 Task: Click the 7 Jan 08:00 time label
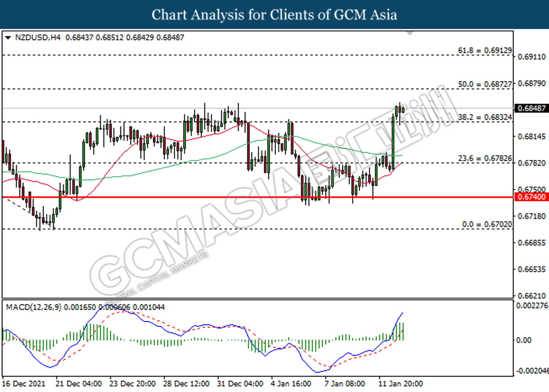tap(345, 384)
